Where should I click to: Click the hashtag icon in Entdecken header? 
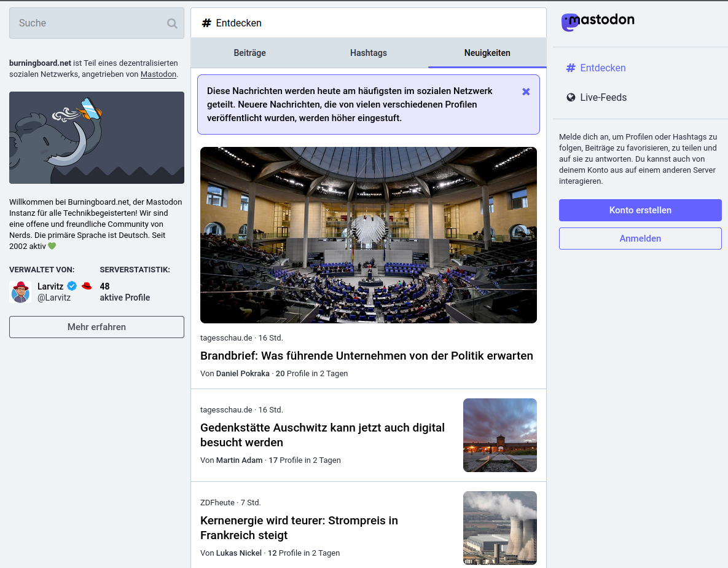(x=206, y=23)
